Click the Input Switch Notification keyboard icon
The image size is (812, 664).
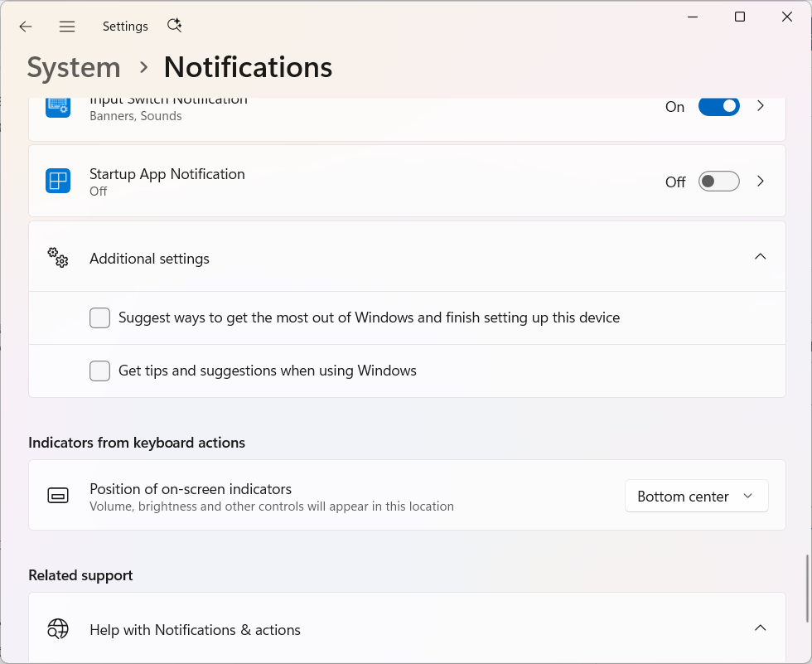pos(58,107)
